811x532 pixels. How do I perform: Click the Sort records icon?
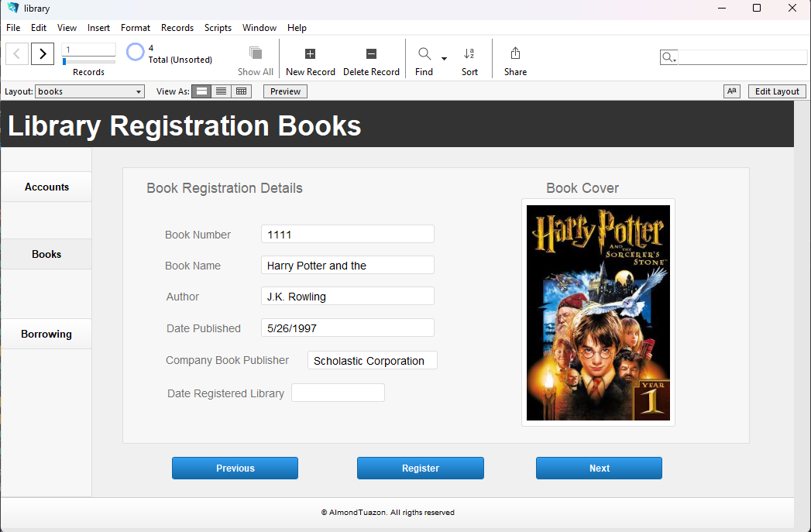[x=469, y=54]
